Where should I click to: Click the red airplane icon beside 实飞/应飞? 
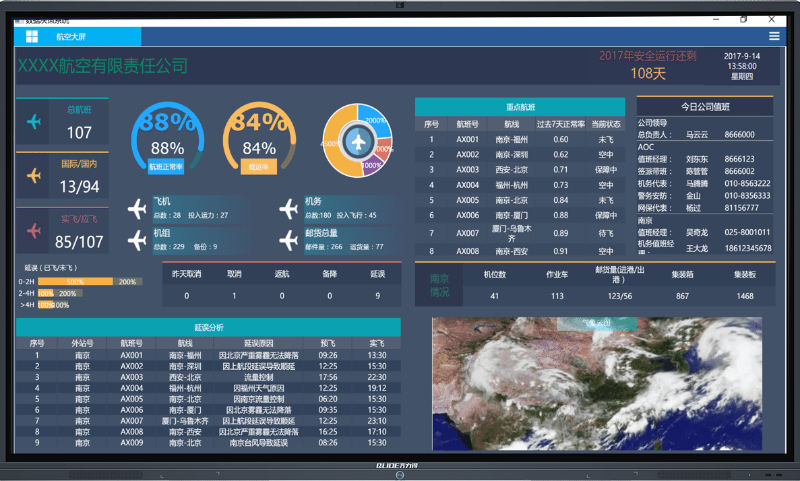point(35,231)
